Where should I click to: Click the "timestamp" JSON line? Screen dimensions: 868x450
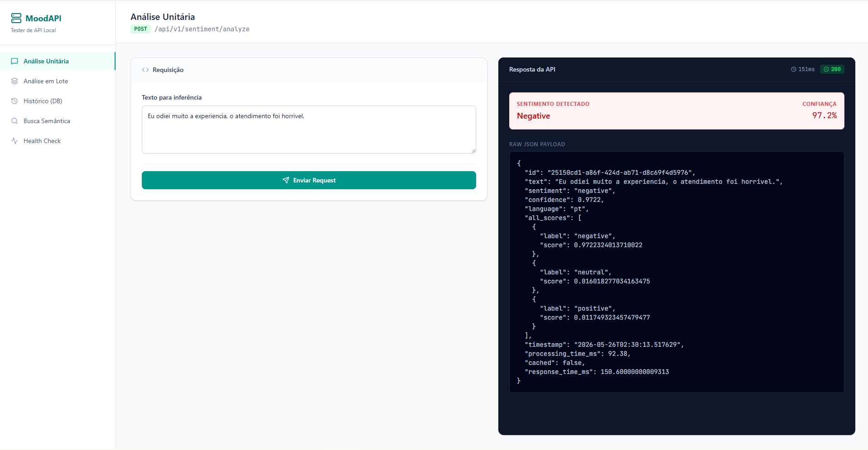pyautogui.click(x=604, y=345)
